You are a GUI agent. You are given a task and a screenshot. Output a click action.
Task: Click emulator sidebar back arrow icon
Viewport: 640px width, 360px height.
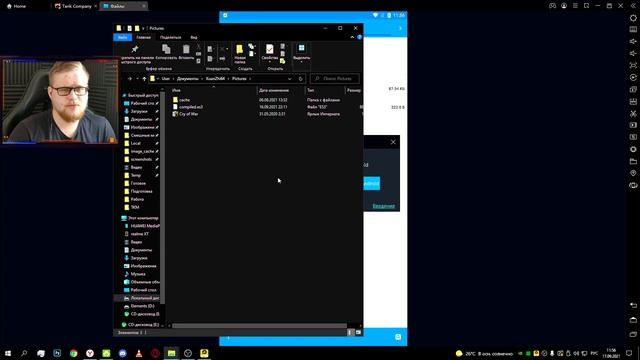point(633,305)
